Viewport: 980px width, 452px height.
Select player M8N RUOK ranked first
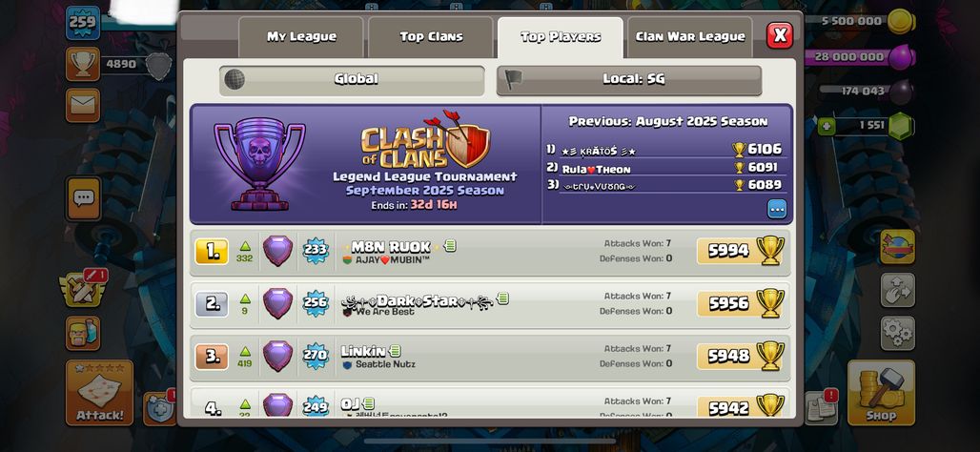tap(489, 252)
